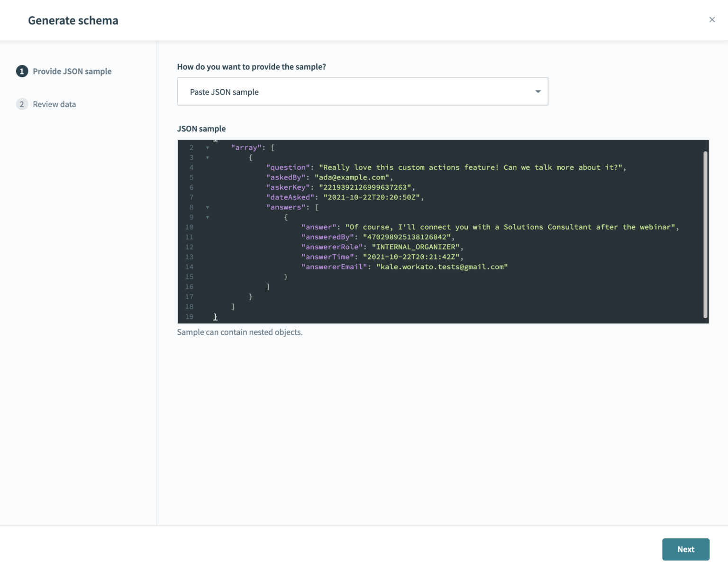Open the 'Paste JSON sample' dropdown

click(x=363, y=92)
